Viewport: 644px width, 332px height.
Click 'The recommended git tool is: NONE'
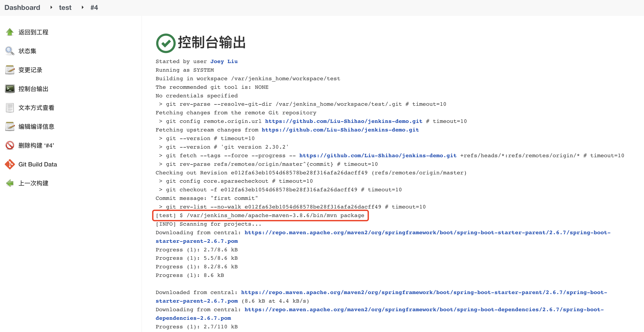(x=212, y=87)
